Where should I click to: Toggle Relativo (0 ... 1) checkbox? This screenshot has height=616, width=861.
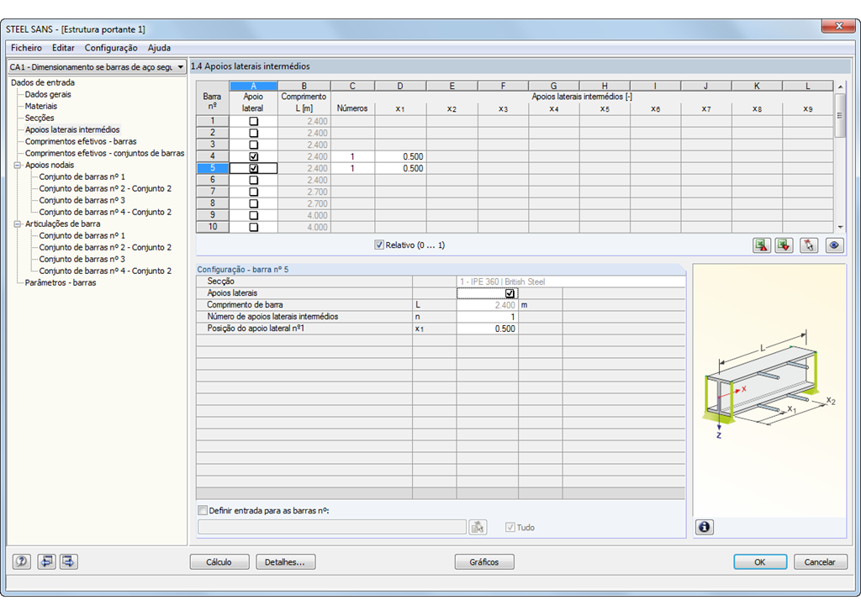coord(379,245)
